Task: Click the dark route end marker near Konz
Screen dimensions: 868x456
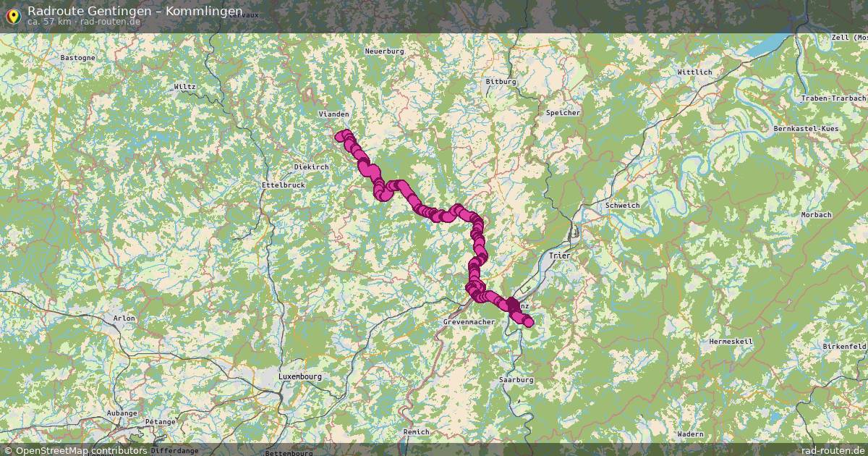Action: pos(512,305)
